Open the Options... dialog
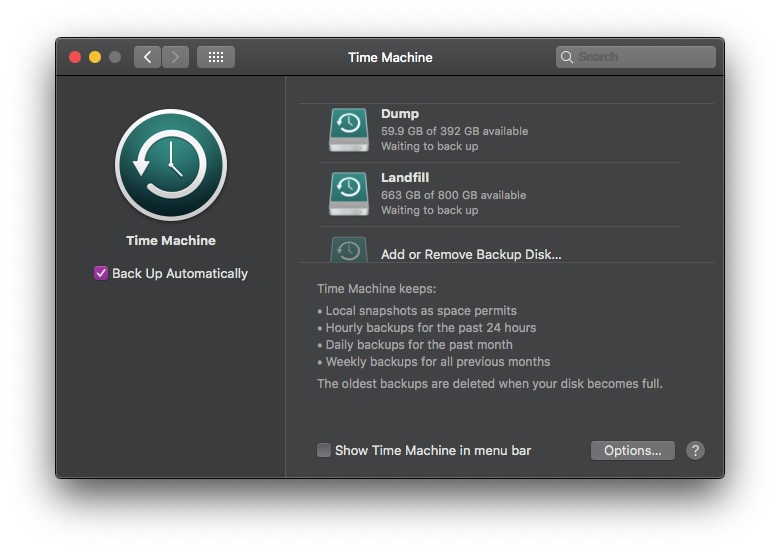Screen dimensions: 780x552 click(x=633, y=451)
